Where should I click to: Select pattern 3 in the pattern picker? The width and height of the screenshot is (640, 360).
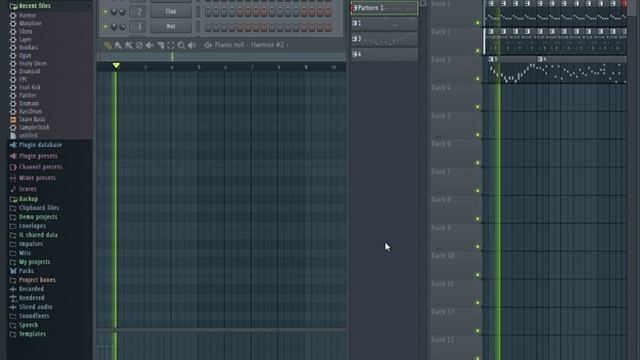pyautogui.click(x=384, y=39)
